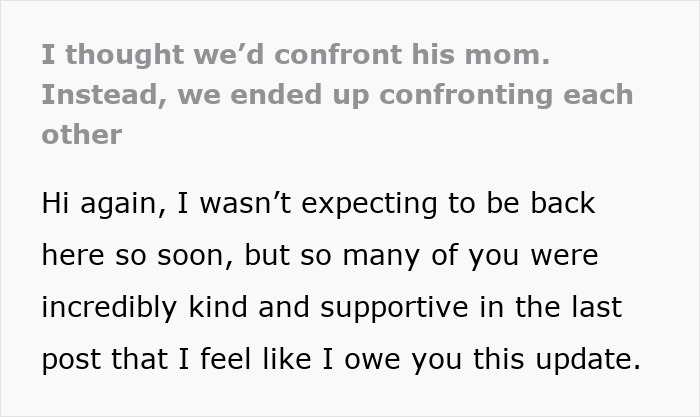Image resolution: width=700 pixels, height=417 pixels.
Task: Click the word "expecting" in the paragraph
Action: 369,204
